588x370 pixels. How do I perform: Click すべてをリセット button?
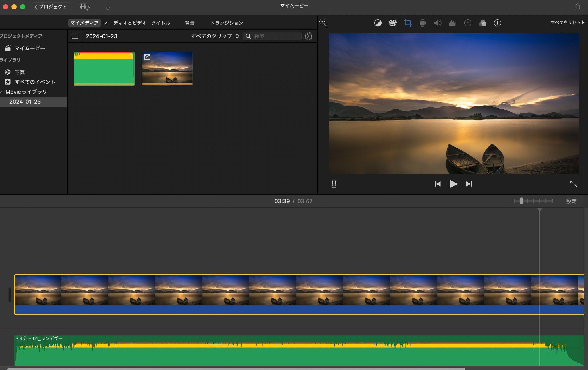coord(567,22)
